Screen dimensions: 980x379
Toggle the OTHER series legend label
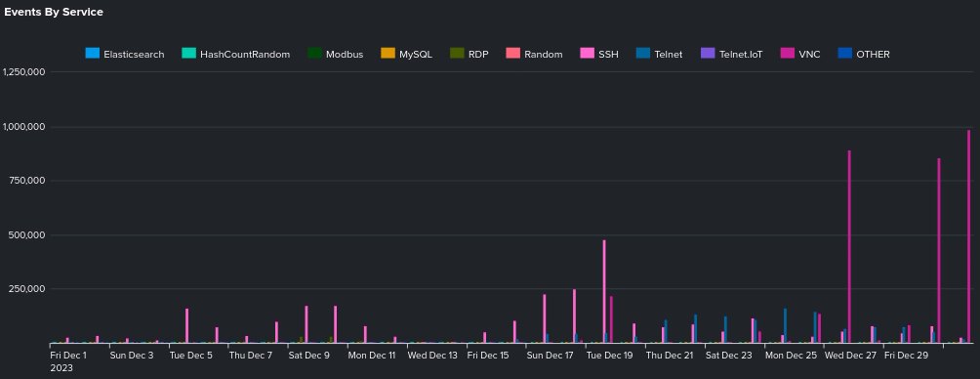pyautogui.click(x=874, y=55)
